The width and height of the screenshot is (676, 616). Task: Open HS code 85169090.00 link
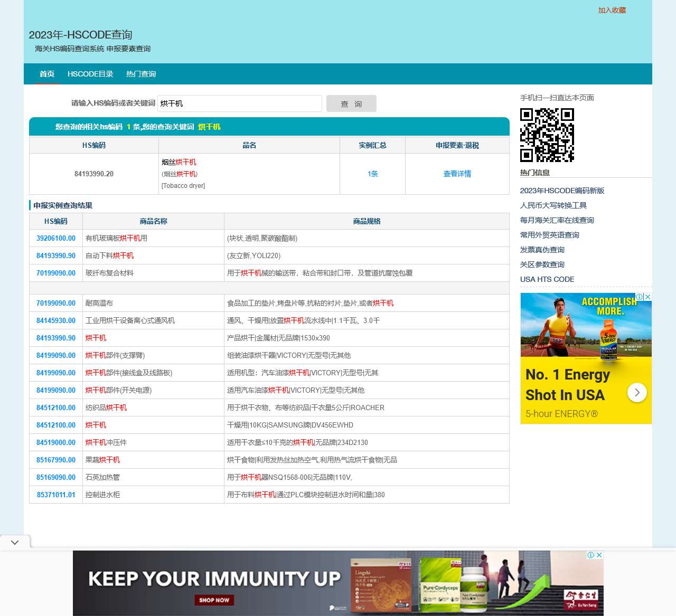tap(56, 477)
